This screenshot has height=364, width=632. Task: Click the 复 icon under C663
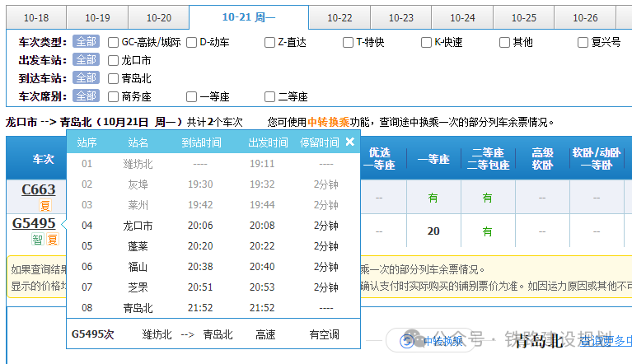(x=45, y=205)
